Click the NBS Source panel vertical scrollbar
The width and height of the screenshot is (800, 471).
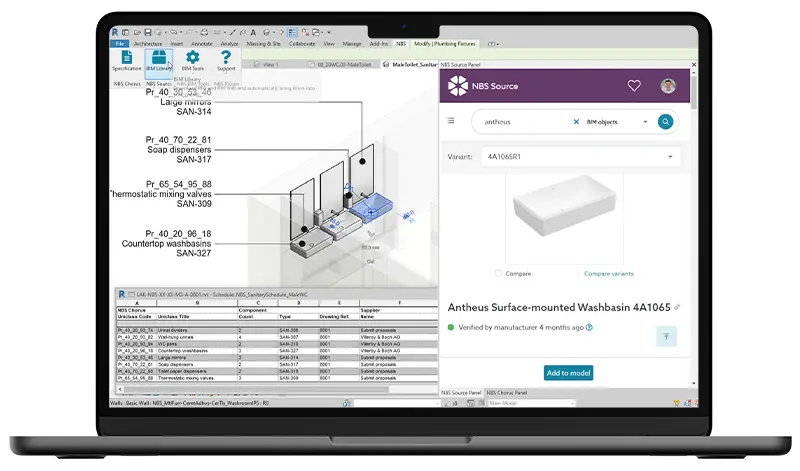tap(693, 91)
